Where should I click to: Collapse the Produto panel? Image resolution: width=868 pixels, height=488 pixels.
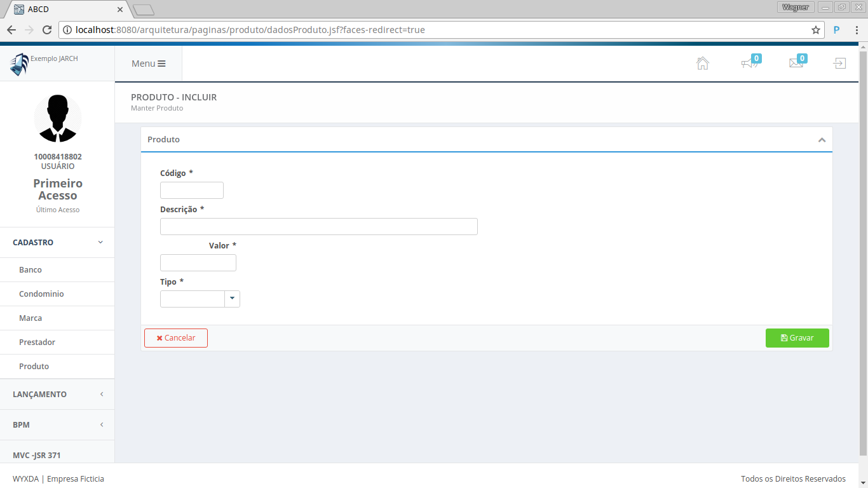pyautogui.click(x=822, y=140)
